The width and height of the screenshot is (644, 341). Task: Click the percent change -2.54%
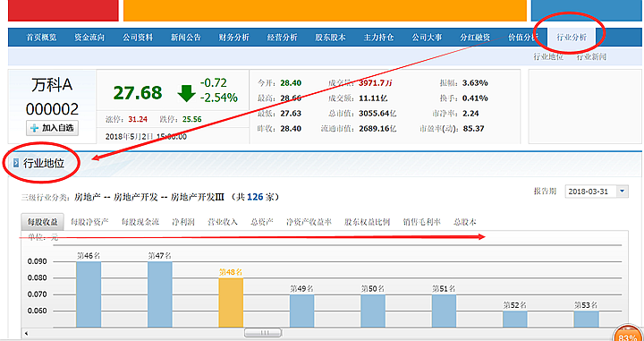219,98
